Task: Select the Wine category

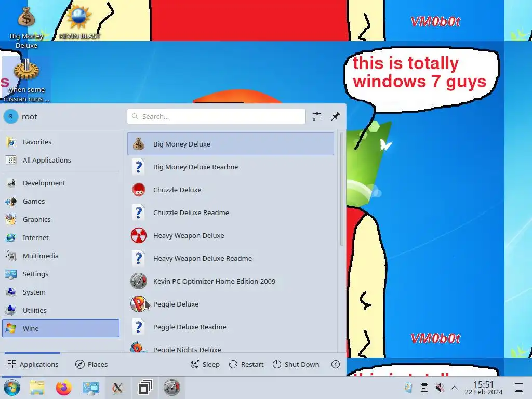Action: tap(61, 328)
